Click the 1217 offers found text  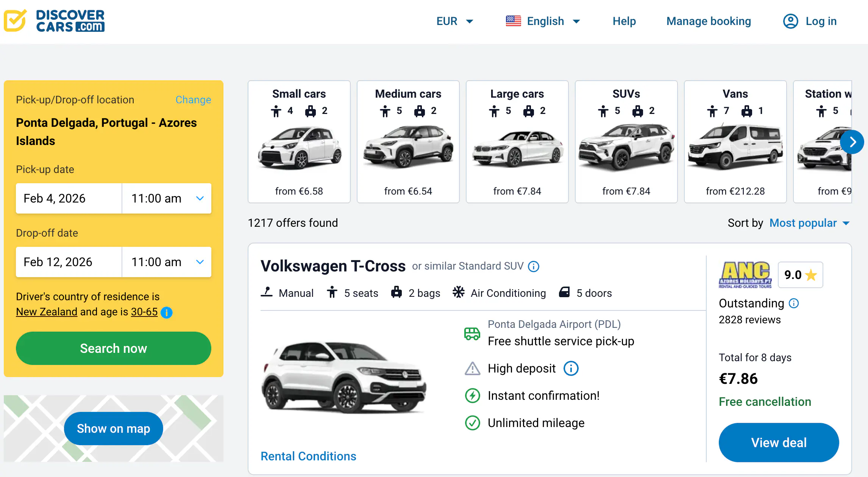coord(293,223)
